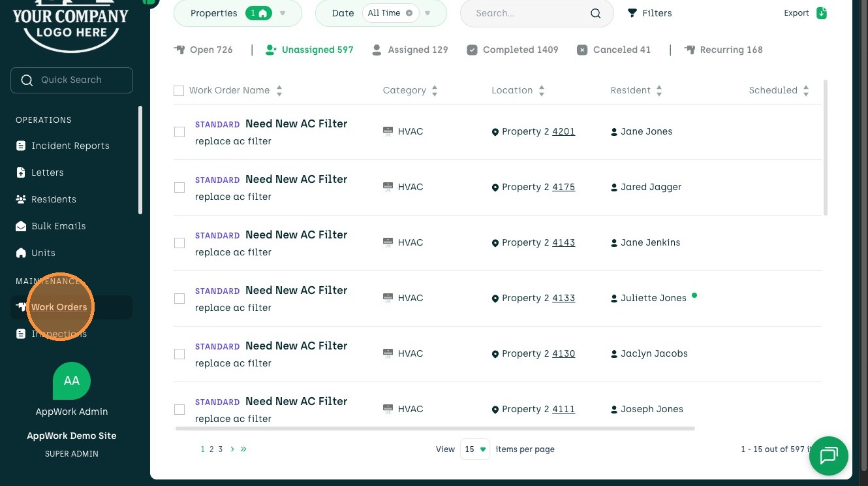Switch to the Assigned 129 tab
The height and width of the screenshot is (486, 868).
pos(410,50)
